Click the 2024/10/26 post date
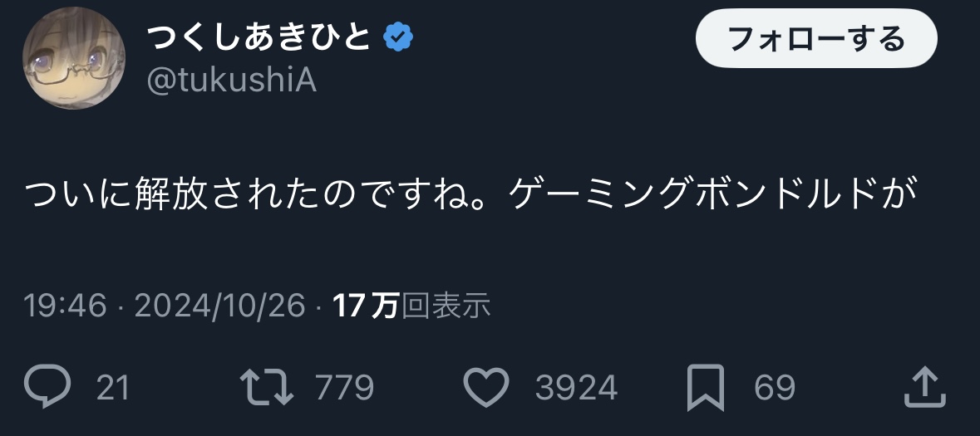The image size is (980, 436). 219,307
